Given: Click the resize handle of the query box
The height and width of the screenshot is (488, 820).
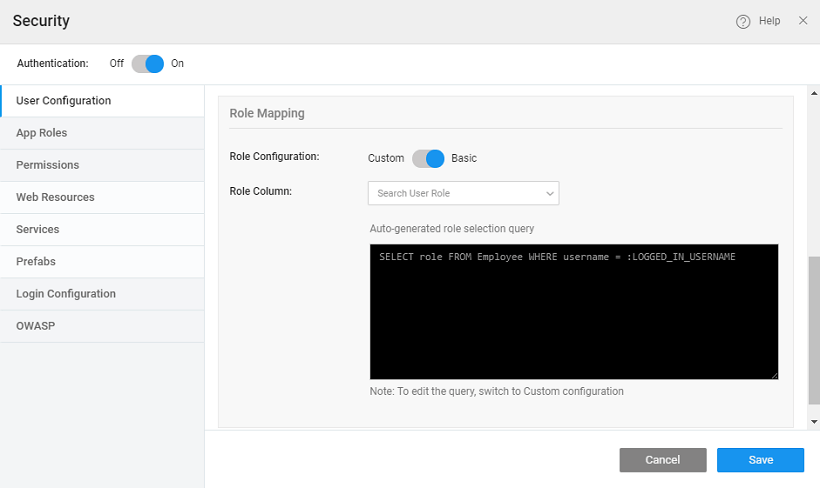Looking at the screenshot, I should pos(774,375).
